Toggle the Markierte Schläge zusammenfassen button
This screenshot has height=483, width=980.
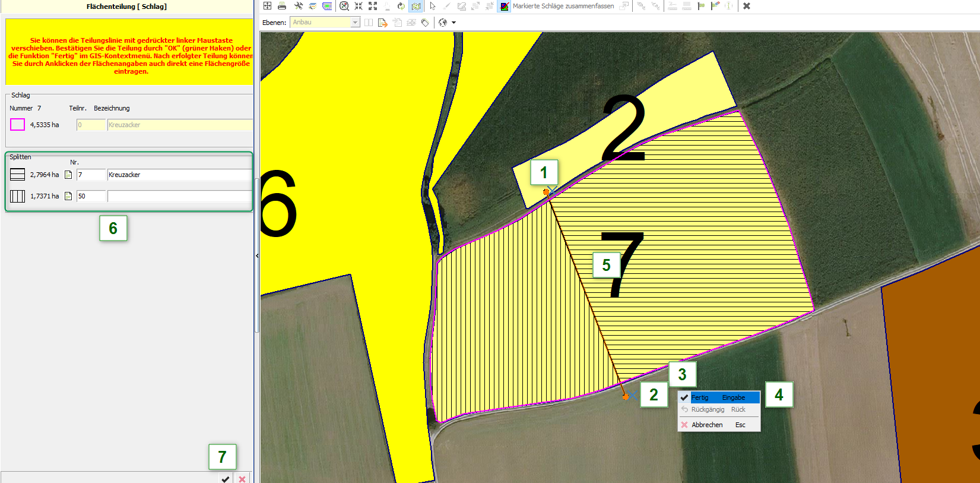504,6
